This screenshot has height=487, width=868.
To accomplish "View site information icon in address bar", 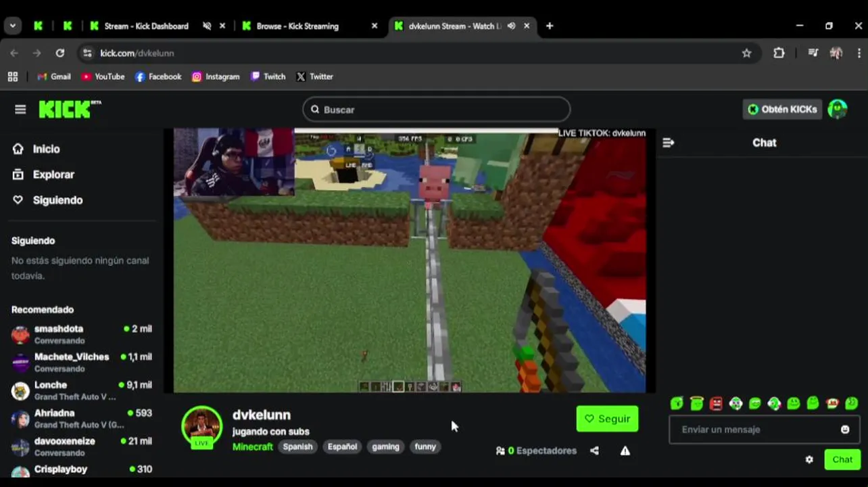I will (87, 53).
